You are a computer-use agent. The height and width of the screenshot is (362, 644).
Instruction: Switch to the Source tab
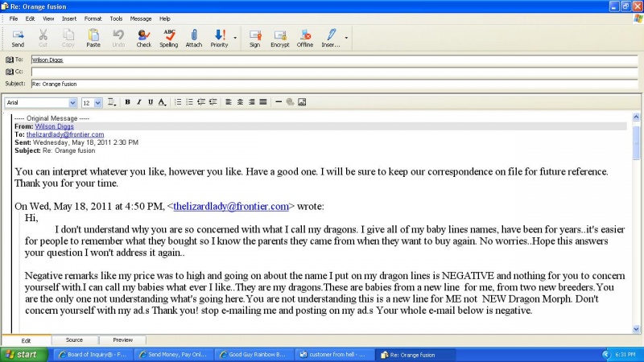[x=74, y=339]
